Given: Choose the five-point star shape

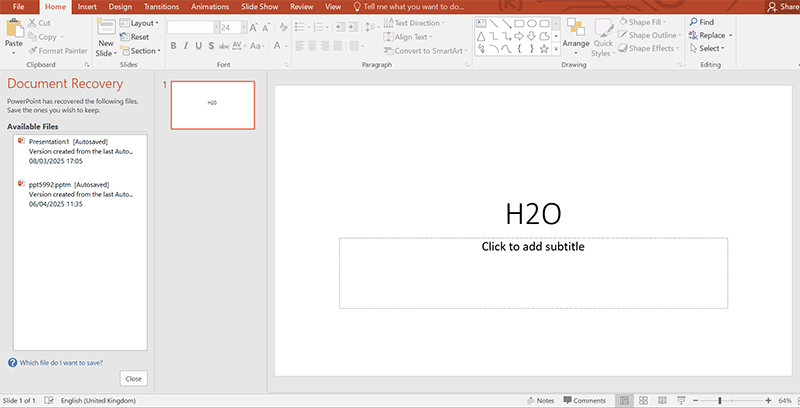Looking at the screenshot, I should click(544, 49).
